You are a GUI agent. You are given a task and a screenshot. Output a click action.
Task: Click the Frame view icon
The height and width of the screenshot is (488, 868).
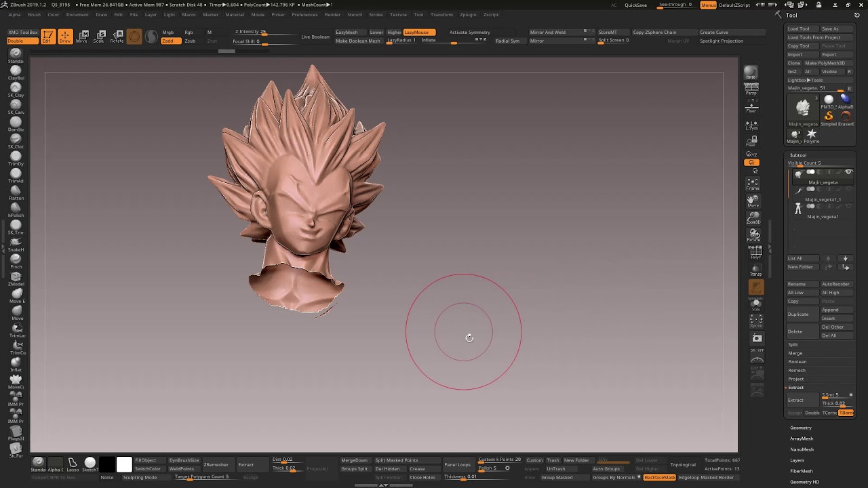click(x=753, y=184)
